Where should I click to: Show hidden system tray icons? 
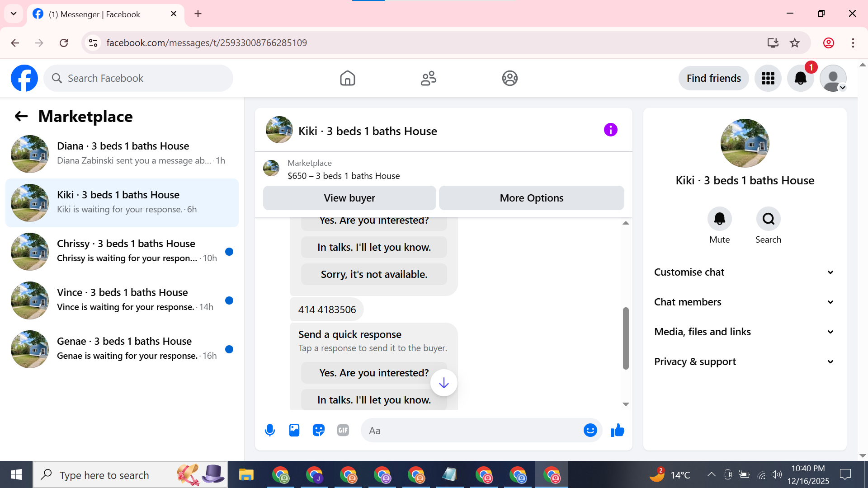711,474
